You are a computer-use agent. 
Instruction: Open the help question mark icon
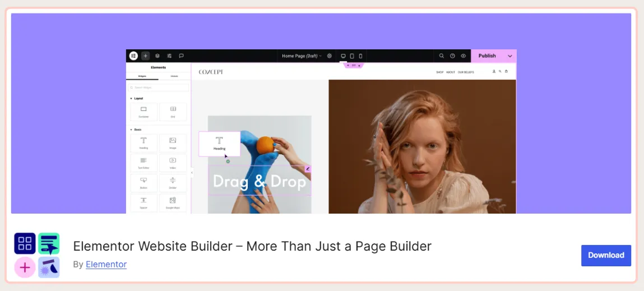(453, 56)
